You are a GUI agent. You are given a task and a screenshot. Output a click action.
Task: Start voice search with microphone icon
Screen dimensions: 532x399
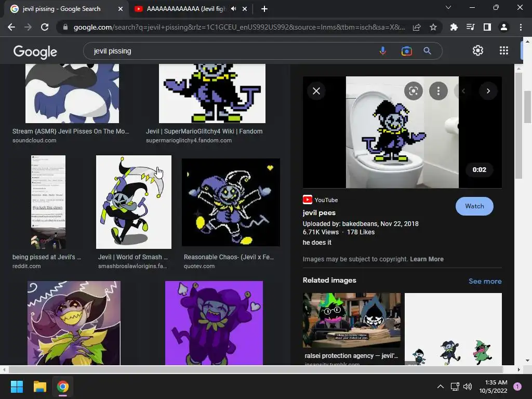tap(383, 51)
